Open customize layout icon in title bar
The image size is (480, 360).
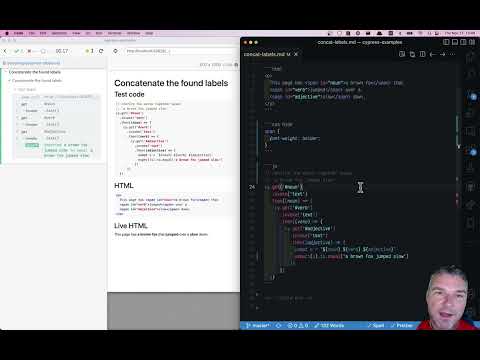coord(472,42)
